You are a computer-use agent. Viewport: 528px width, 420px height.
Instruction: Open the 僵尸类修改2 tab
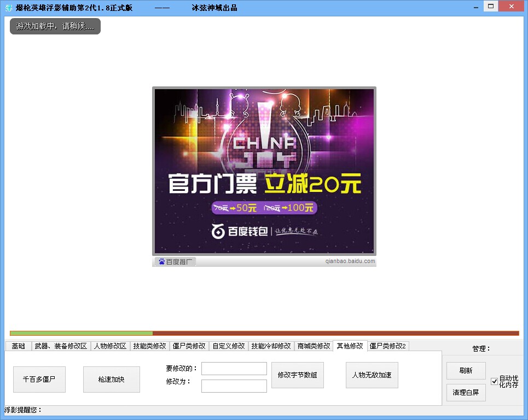point(387,346)
